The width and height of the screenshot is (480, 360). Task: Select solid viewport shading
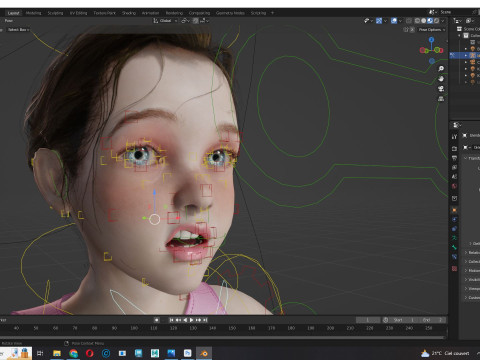click(423, 21)
